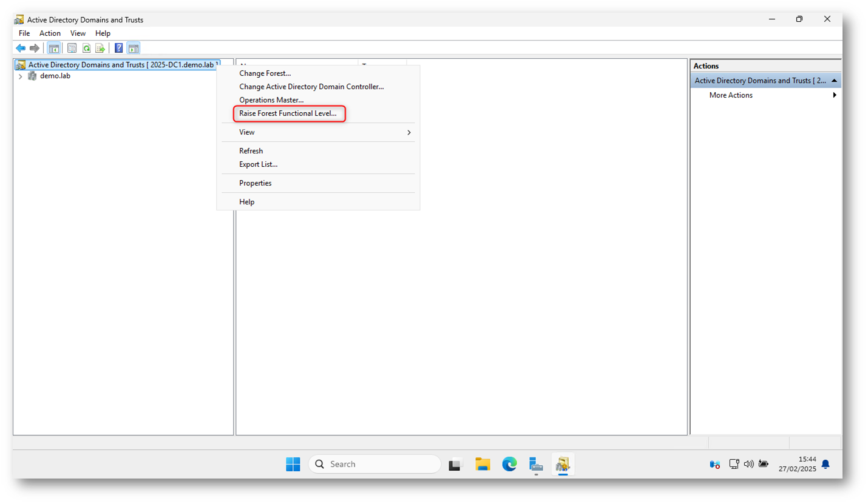Close the Domains and Trusts window

click(827, 19)
